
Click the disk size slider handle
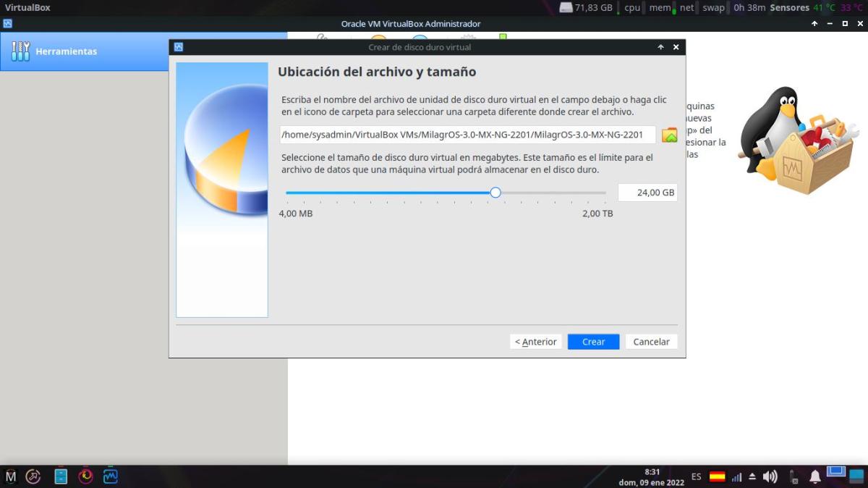click(x=495, y=193)
